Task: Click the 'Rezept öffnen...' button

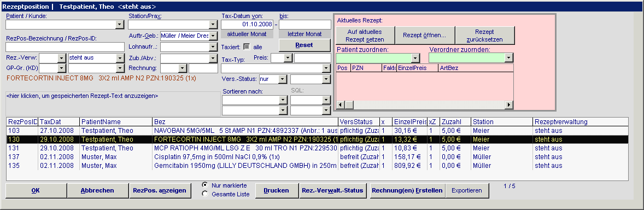Action: coord(425,36)
